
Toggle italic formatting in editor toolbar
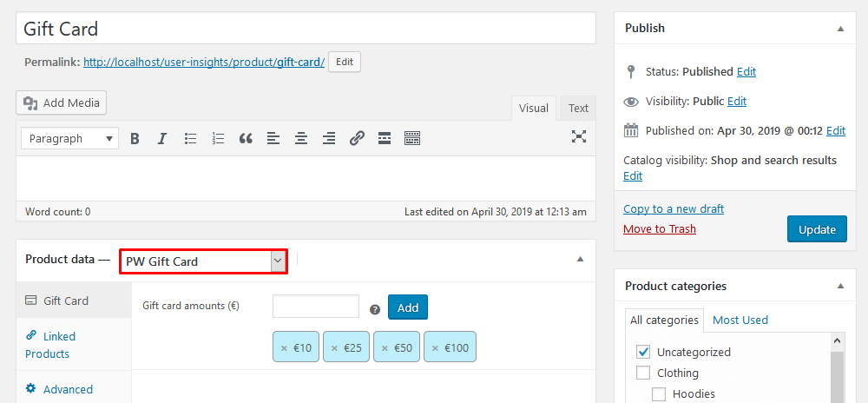pyautogui.click(x=162, y=138)
